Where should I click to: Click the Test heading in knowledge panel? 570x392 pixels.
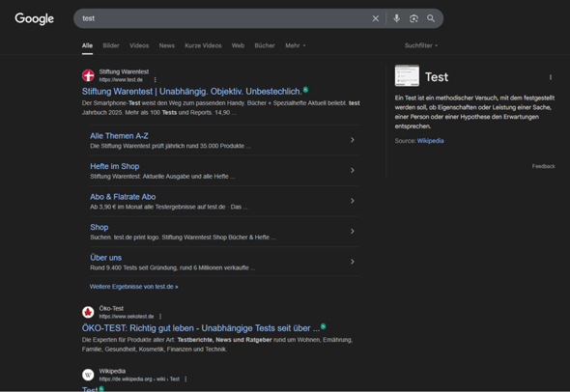tap(437, 77)
